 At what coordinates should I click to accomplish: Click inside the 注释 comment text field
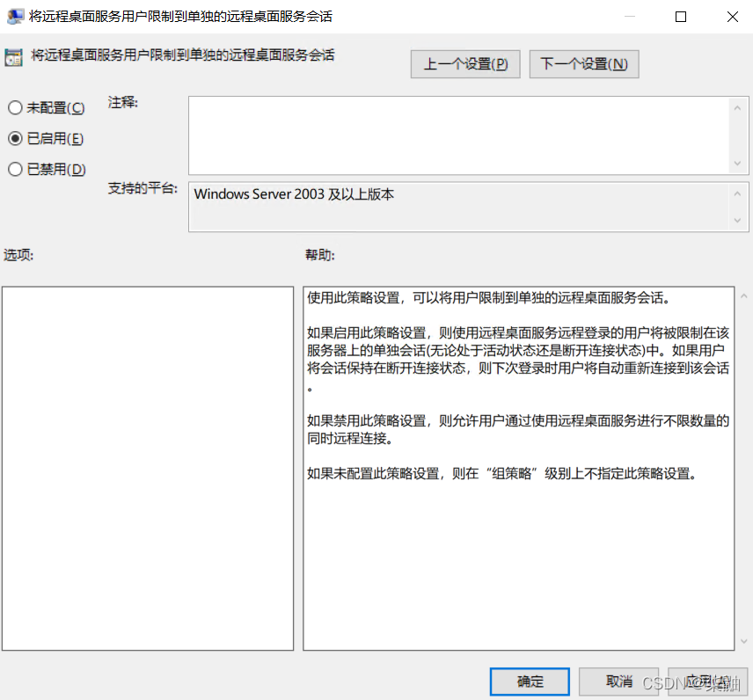pyautogui.click(x=457, y=132)
